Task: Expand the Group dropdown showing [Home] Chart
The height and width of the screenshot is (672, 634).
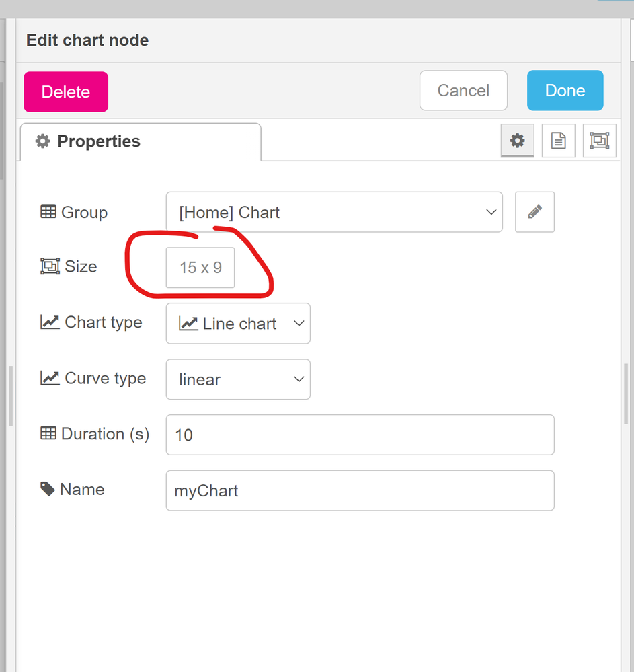Action: [x=334, y=212]
